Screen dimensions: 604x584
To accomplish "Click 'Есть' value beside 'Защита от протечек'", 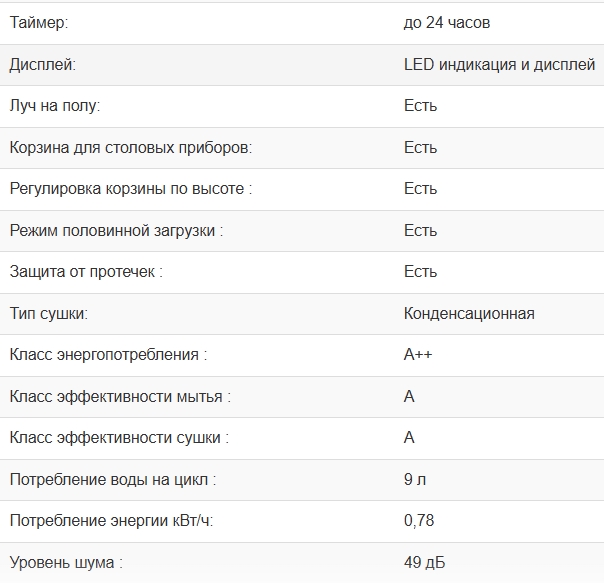I will (x=420, y=271).
